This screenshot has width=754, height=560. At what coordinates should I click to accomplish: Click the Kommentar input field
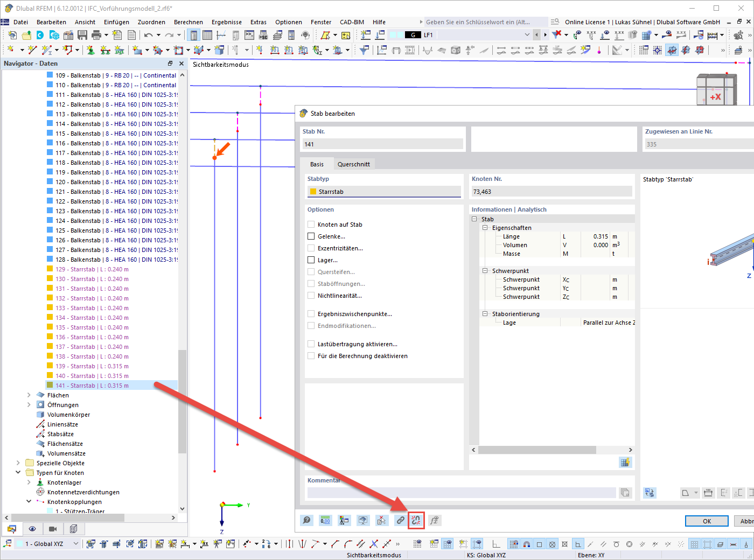(x=462, y=493)
